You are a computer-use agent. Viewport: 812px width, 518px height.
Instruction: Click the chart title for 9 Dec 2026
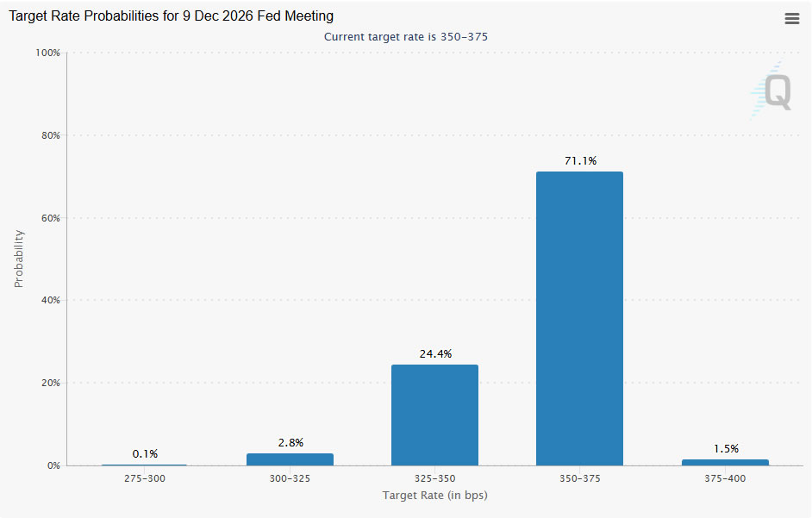pos(172,16)
